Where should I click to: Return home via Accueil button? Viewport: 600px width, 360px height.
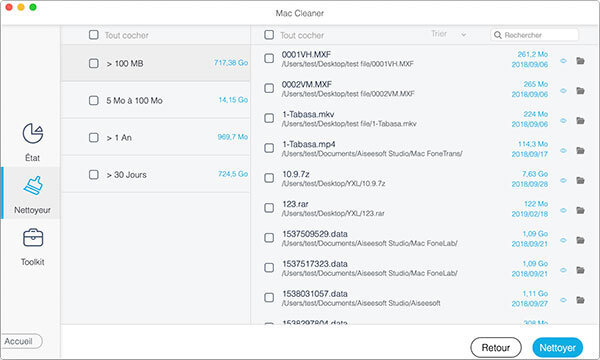coord(21,341)
